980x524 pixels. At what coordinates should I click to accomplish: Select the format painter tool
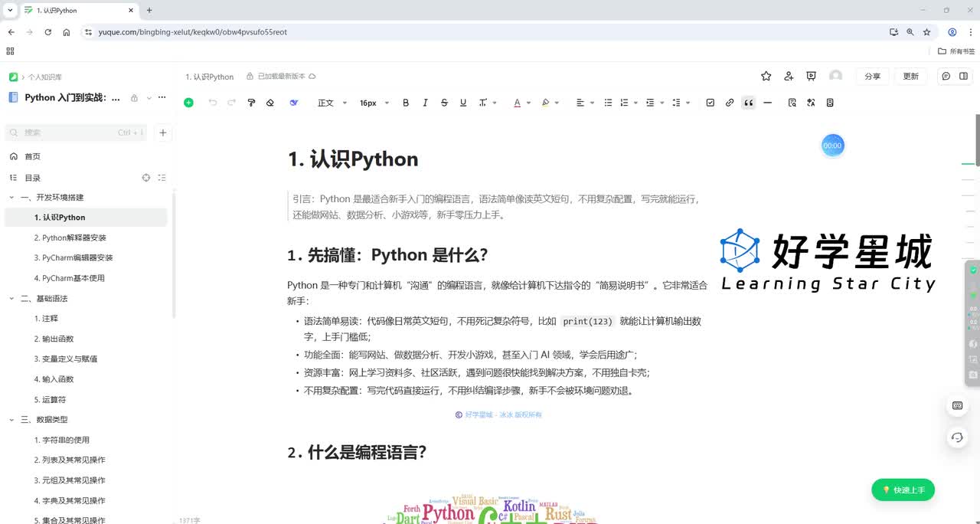point(251,103)
